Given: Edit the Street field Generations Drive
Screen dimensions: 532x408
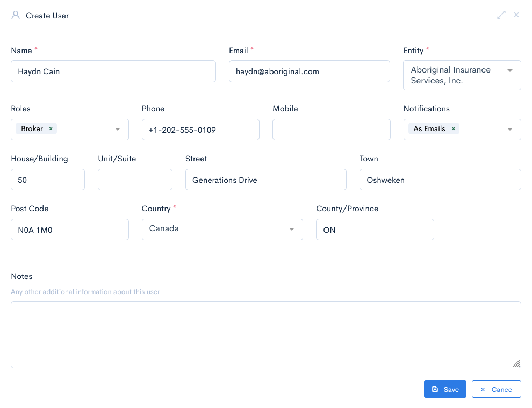Looking at the screenshot, I should pyautogui.click(x=265, y=180).
